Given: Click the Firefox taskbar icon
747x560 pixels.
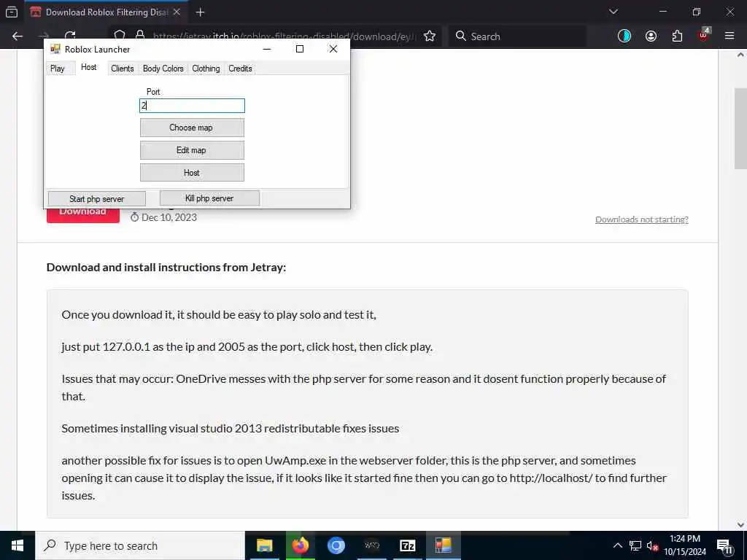Looking at the screenshot, I should point(300,545).
